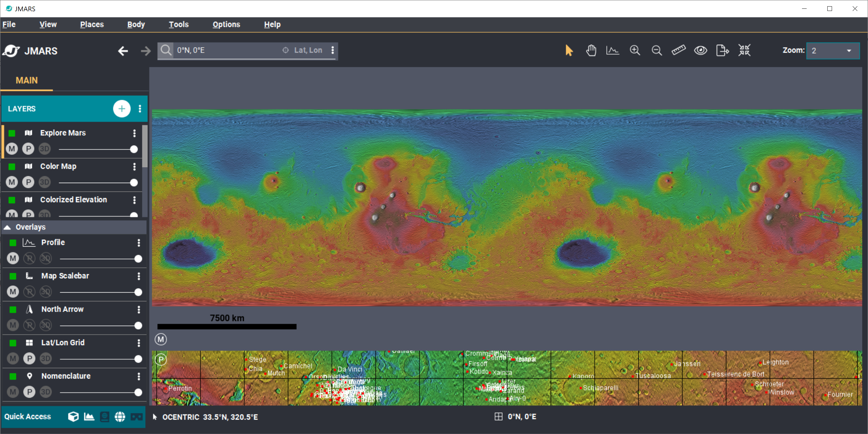Select the arrow pointer tool

pos(569,51)
